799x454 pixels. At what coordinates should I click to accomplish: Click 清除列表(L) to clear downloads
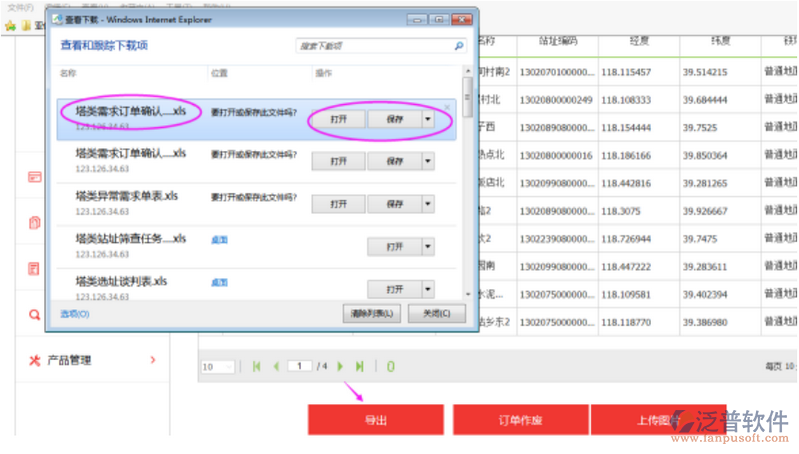tap(371, 313)
